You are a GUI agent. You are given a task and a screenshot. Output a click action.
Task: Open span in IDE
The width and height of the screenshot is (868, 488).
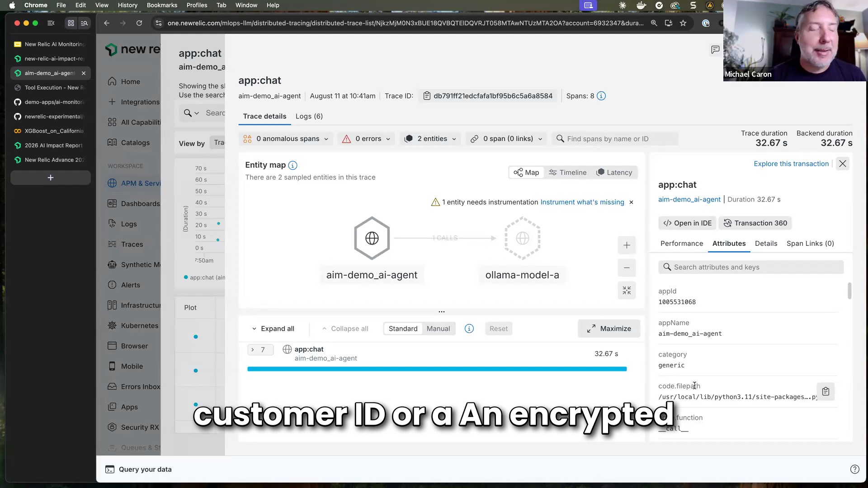(687, 223)
